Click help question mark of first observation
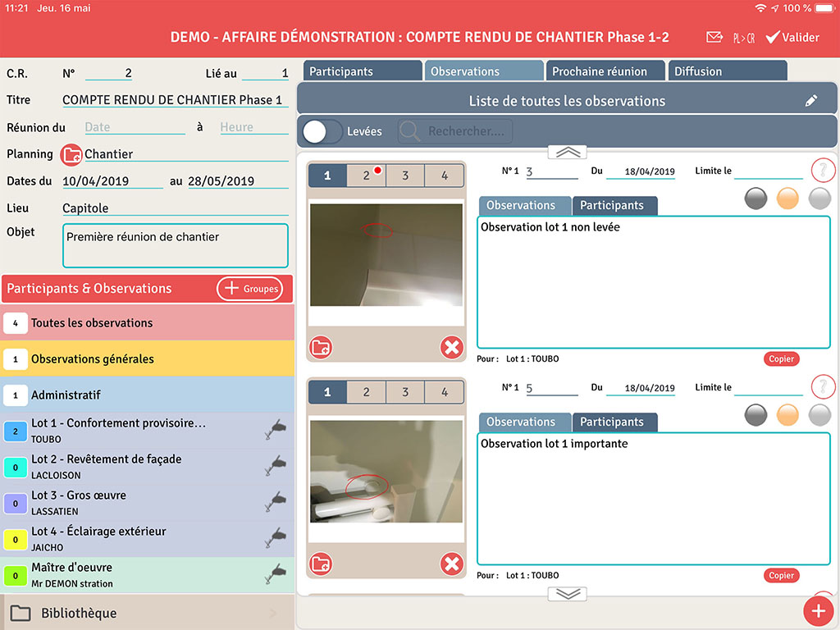Viewport: 840px width, 630px height. tap(823, 171)
